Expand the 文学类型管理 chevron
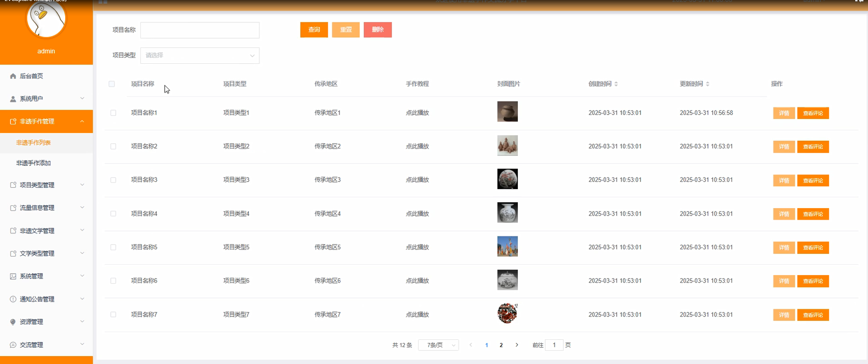 click(x=82, y=253)
